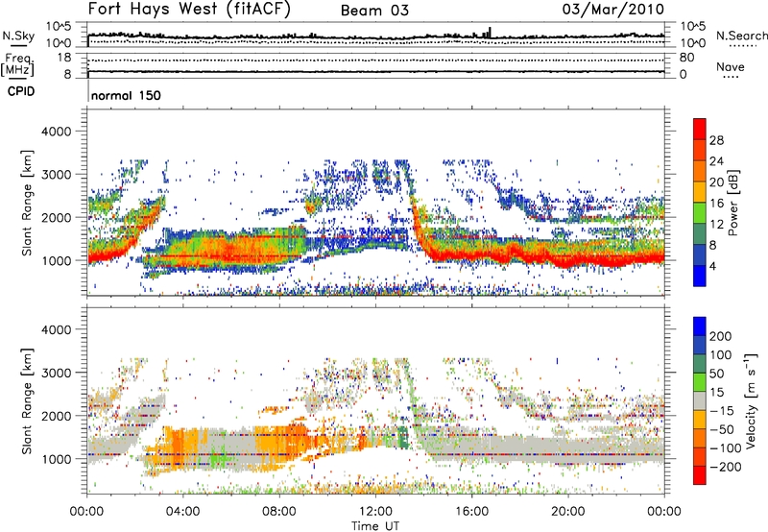Click the "16:00" time tick label
Viewport: 768px width, 532px height.
click(471, 512)
